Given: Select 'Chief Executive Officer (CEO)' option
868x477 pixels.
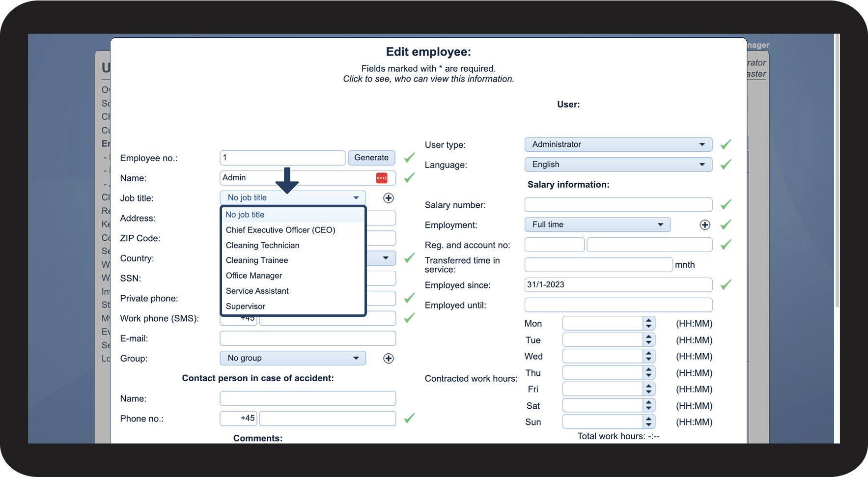Looking at the screenshot, I should click(x=293, y=230).
